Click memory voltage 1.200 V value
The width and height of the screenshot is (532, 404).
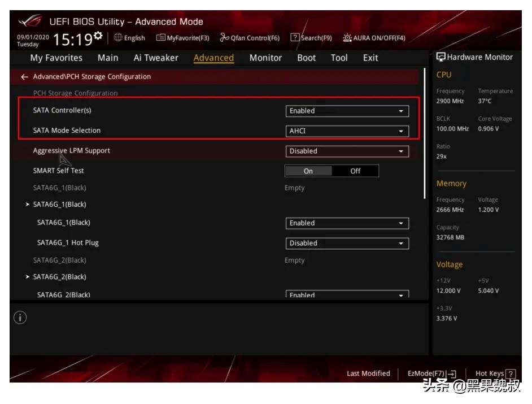[489, 210]
